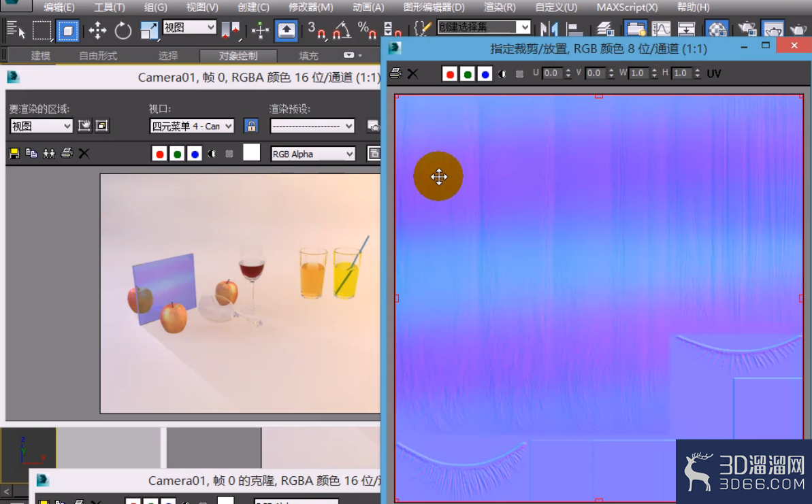
Task: Open the 编辑(E) menu
Action: [59, 7]
